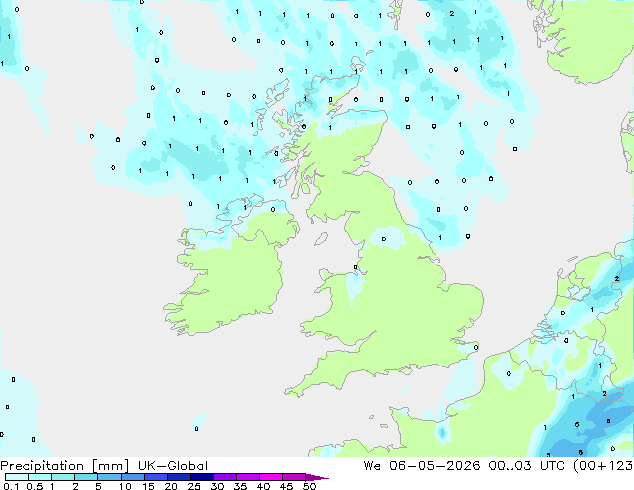This screenshot has width=634, height=490.
Task: Click the legend label "0.1"
Action: [x=11, y=486]
